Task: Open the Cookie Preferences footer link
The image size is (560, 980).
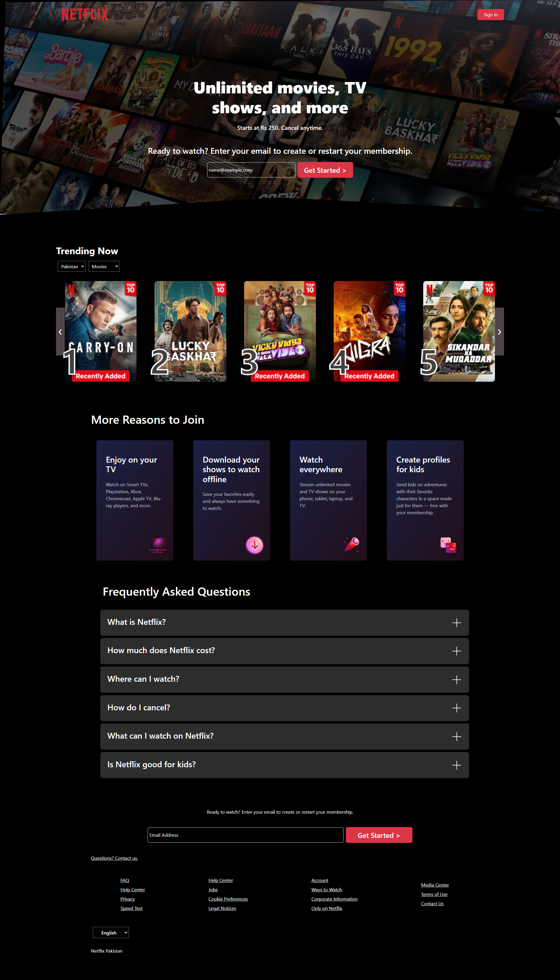Action: pos(228,899)
